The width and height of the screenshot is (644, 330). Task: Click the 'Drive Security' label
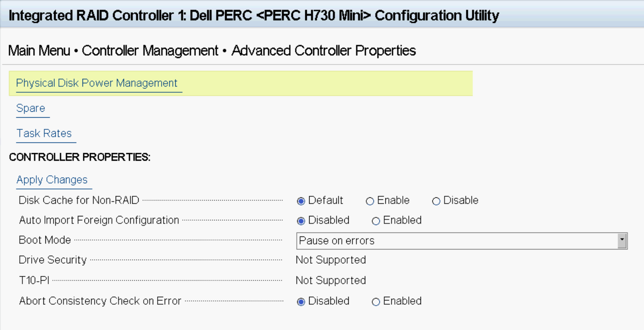click(x=53, y=260)
